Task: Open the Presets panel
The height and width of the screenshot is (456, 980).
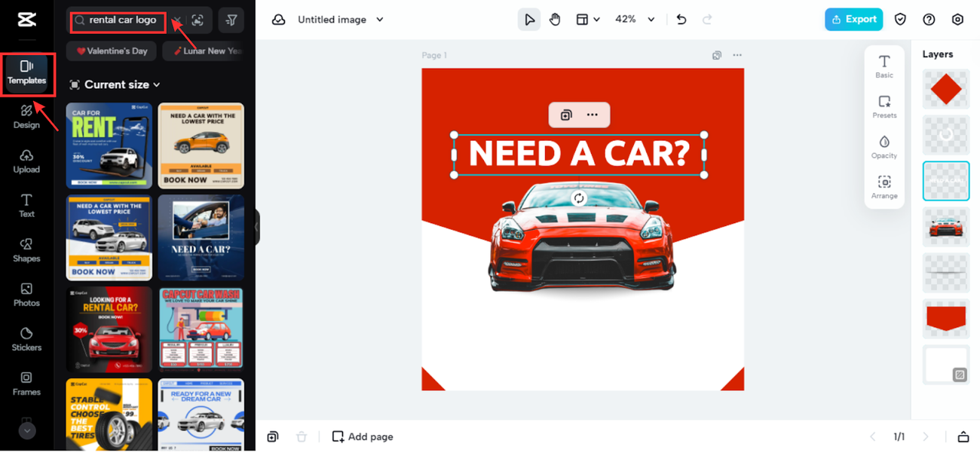Action: [884, 107]
